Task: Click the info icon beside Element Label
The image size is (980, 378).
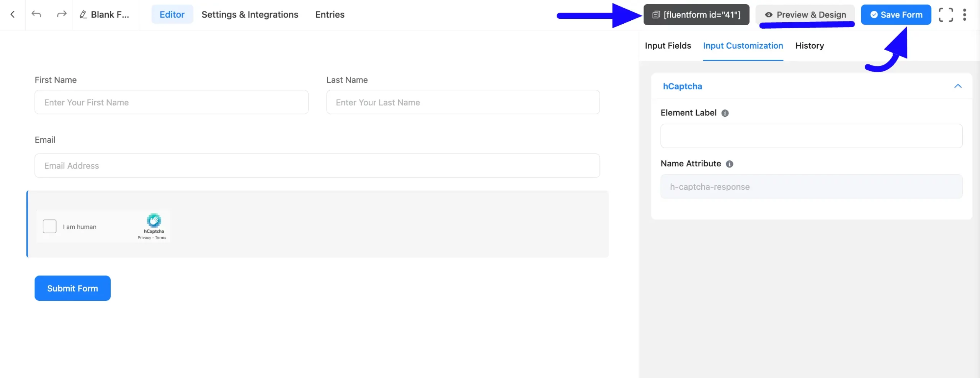Action: point(725,113)
